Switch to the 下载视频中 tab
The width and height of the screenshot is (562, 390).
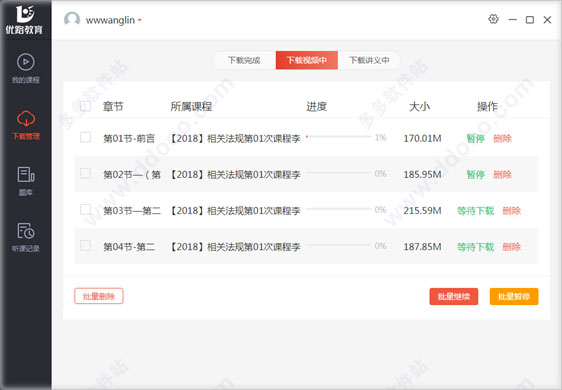pyautogui.click(x=306, y=60)
